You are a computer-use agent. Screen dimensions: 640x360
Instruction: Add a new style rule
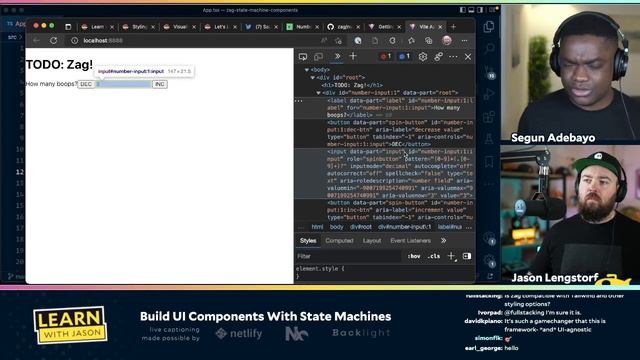click(451, 256)
